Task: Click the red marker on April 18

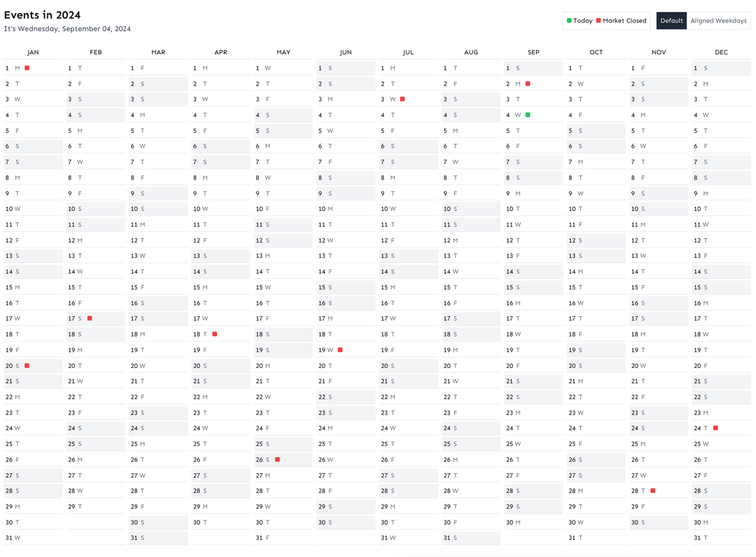Action: 215,334
